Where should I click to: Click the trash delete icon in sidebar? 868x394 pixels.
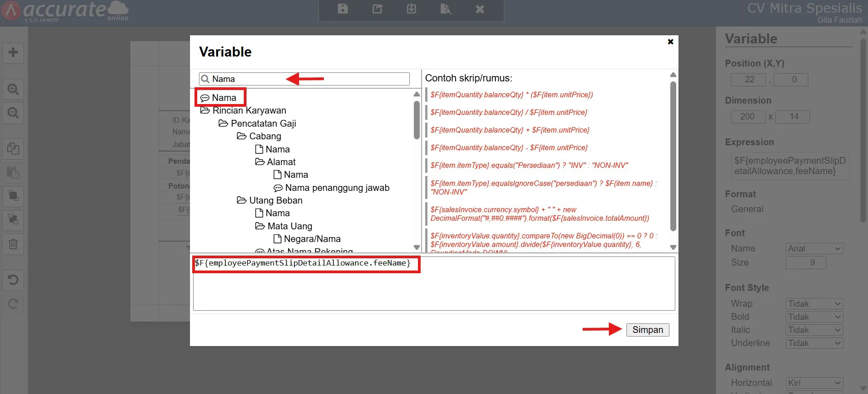coord(13,244)
